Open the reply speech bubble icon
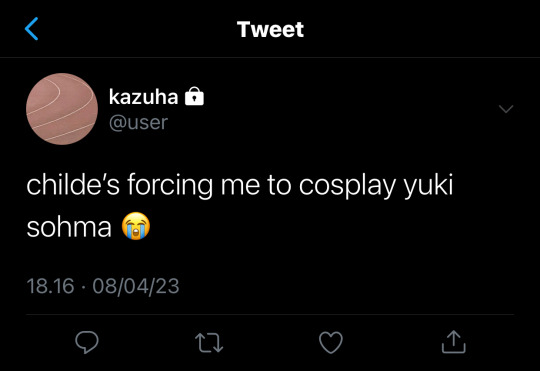540x371 pixels. click(87, 342)
